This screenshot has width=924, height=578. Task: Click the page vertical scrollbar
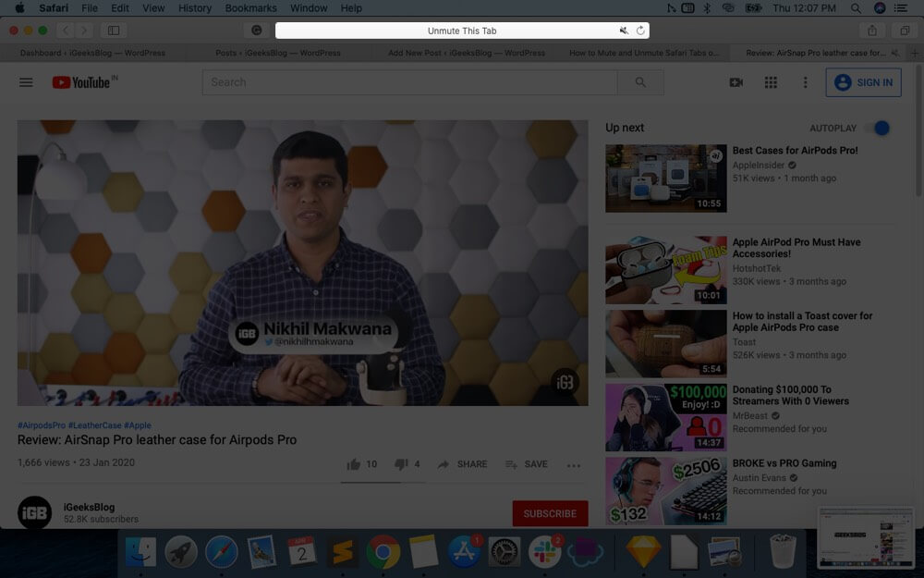(x=918, y=129)
